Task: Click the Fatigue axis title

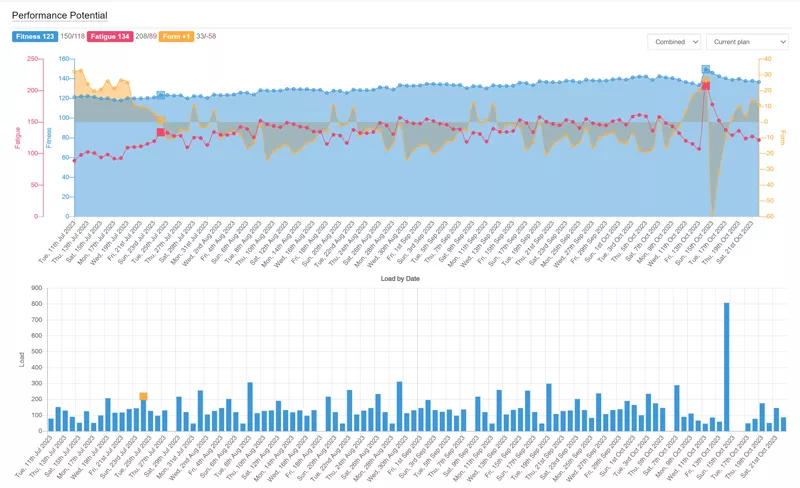Action: [18, 138]
